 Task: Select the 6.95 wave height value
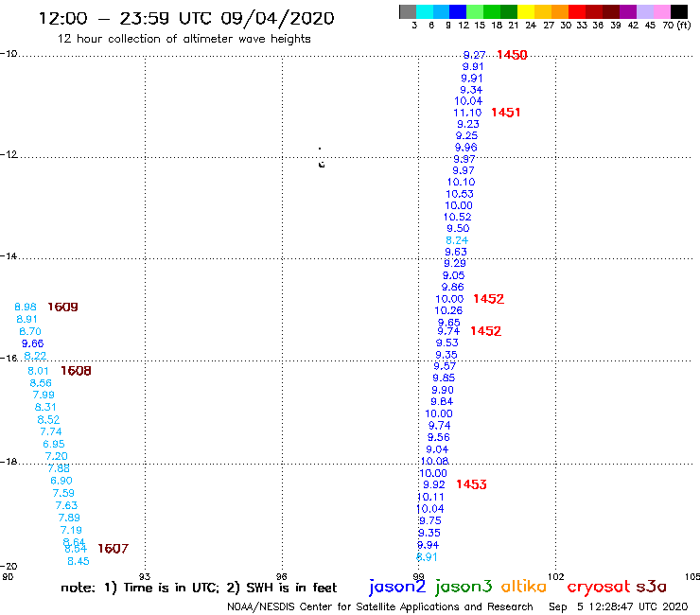pyautogui.click(x=54, y=444)
